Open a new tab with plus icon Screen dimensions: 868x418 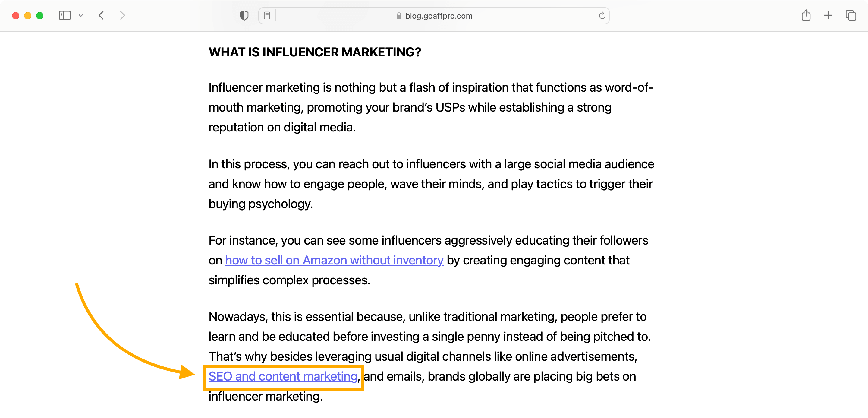(828, 15)
